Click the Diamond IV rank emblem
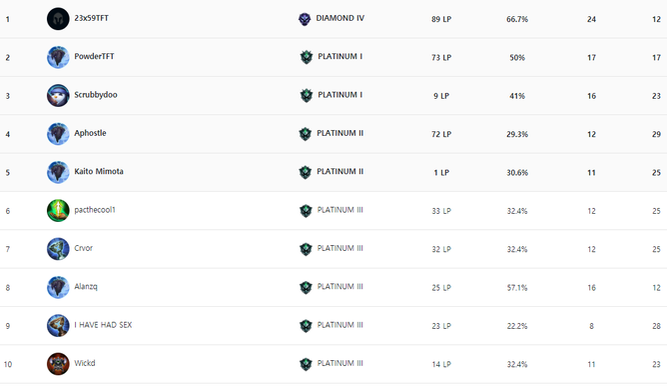Viewport: 667px width, 386px height. 304,19
